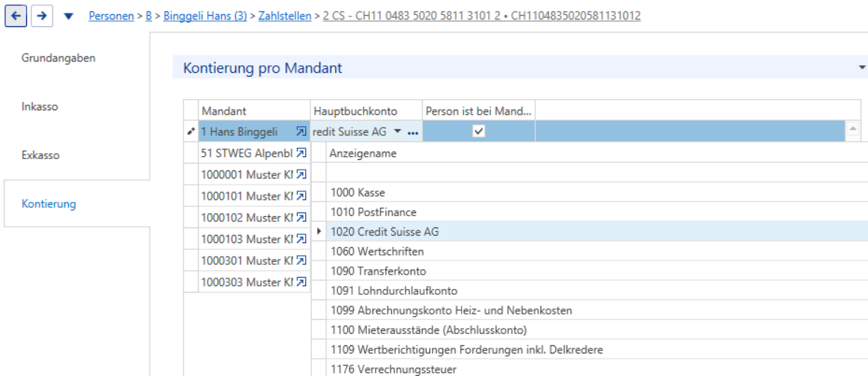Select the Kontierung tab

(77, 203)
